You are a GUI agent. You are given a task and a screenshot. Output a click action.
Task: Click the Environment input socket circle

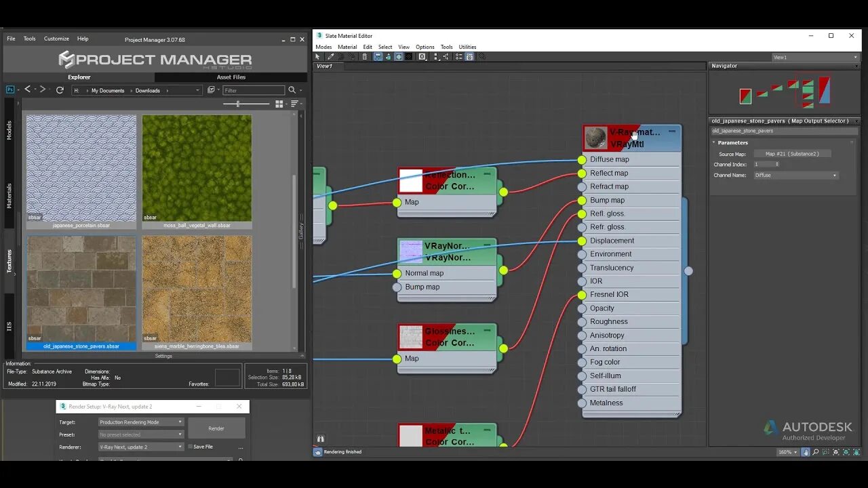point(582,254)
